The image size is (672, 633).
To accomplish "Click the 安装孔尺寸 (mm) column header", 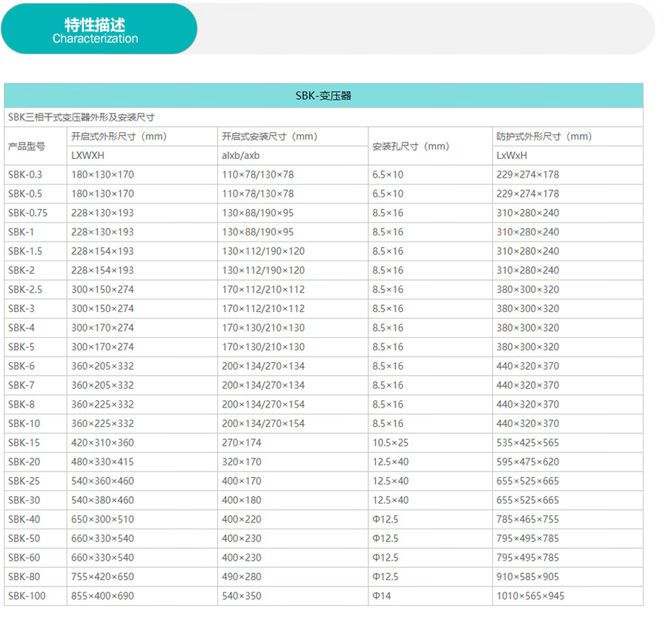I will coord(411,146).
